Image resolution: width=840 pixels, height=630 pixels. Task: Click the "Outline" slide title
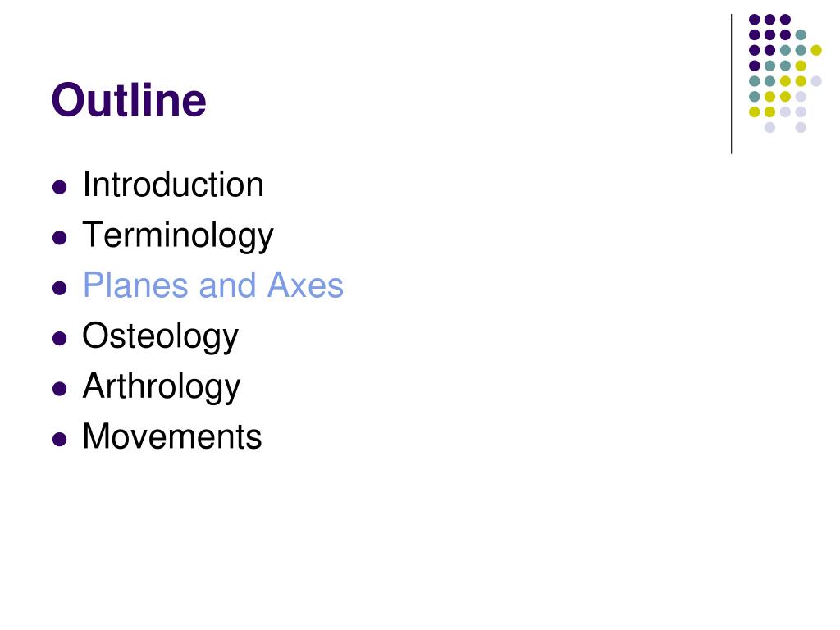point(129,100)
